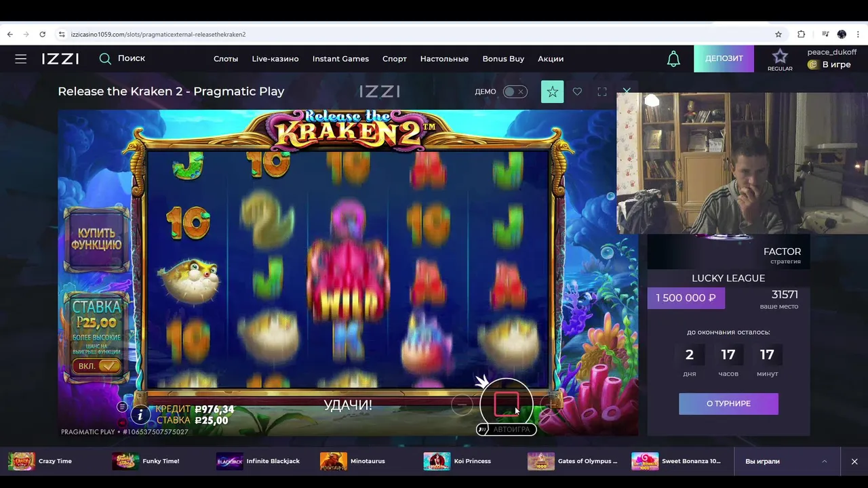The width and height of the screenshot is (868, 488).
Task: Decrease bet with minus button
Action: tap(462, 405)
